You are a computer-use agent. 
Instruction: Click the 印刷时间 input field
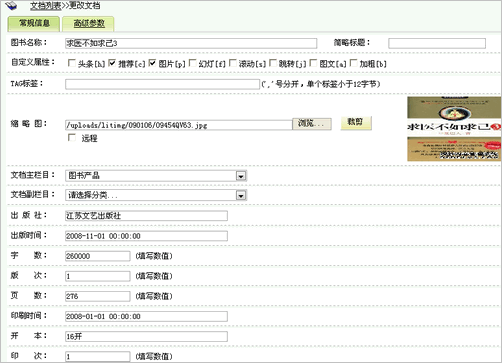click(146, 316)
